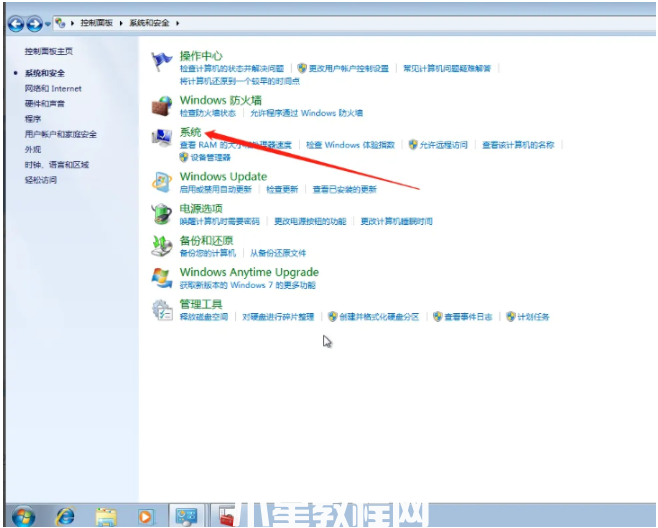Open the 管理工具 heading

coord(201,304)
